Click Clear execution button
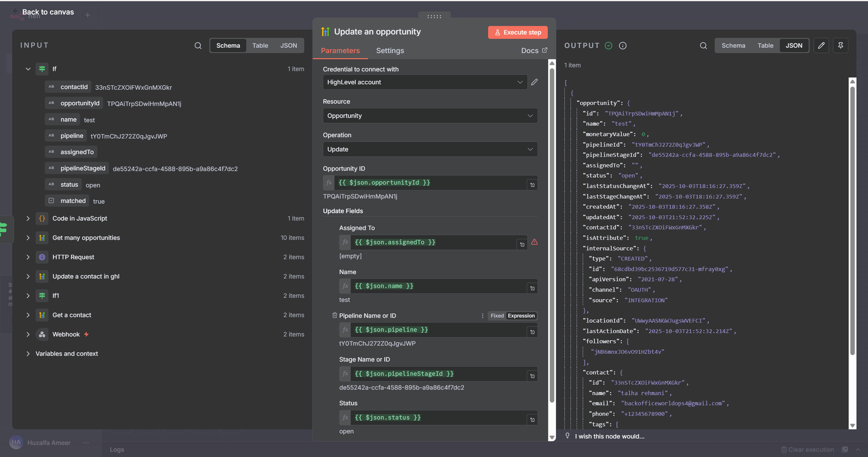Viewport: 868px width, 457px height. [x=807, y=449]
